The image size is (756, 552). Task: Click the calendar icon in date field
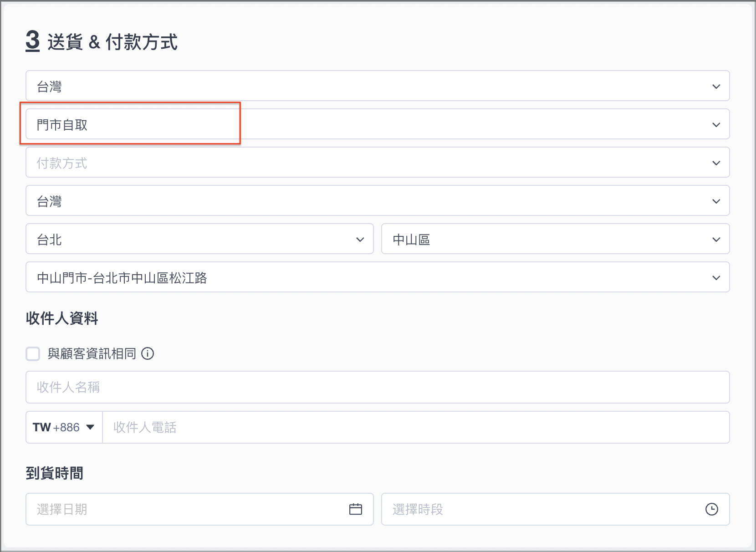356,509
